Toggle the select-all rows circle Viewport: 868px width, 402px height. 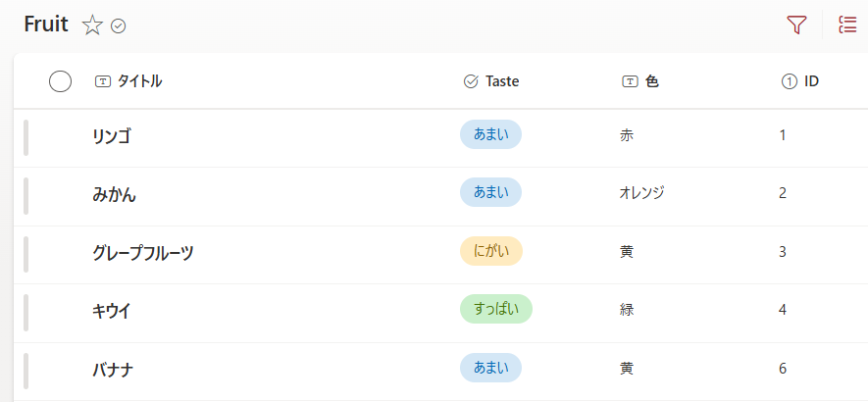pos(60,81)
